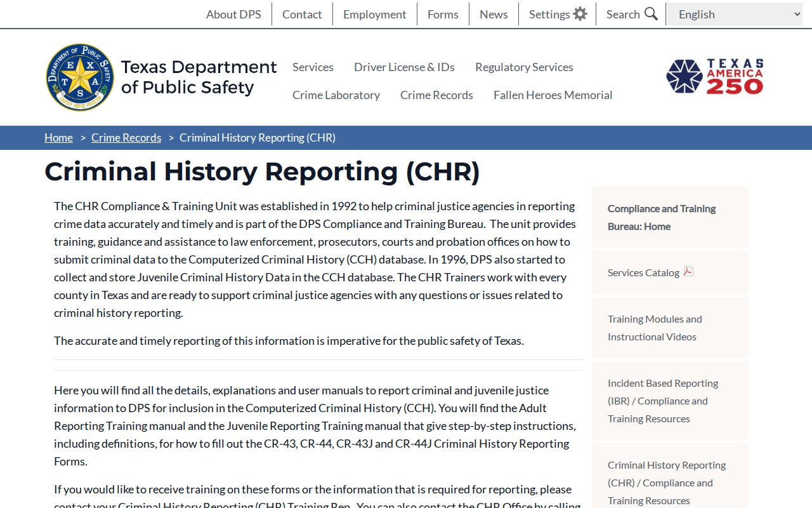Click the Search magnifying glass icon

click(651, 14)
